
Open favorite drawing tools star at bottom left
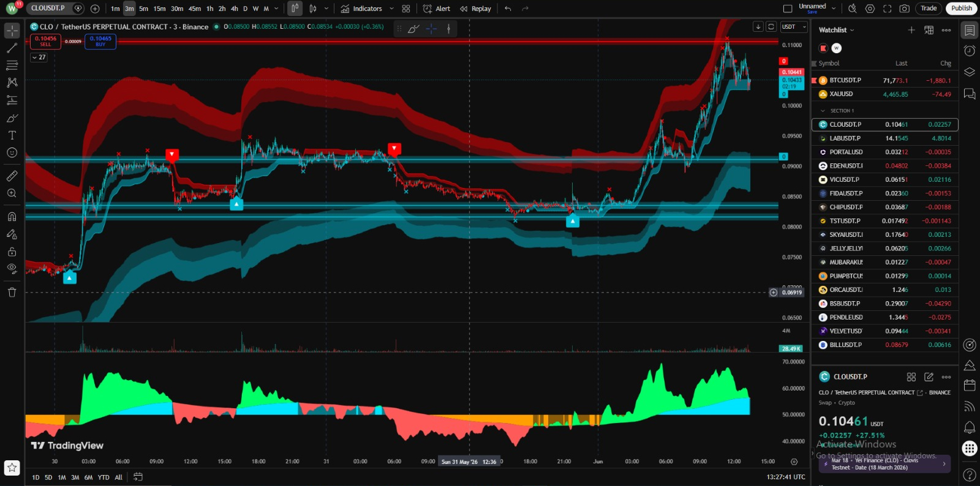pos(12,468)
